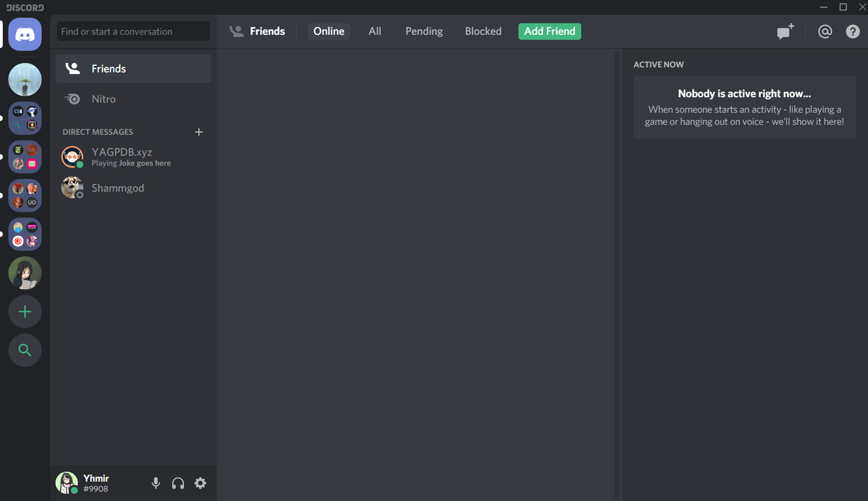
Task: Click the Nitro icon in sidebar
Action: coord(72,99)
